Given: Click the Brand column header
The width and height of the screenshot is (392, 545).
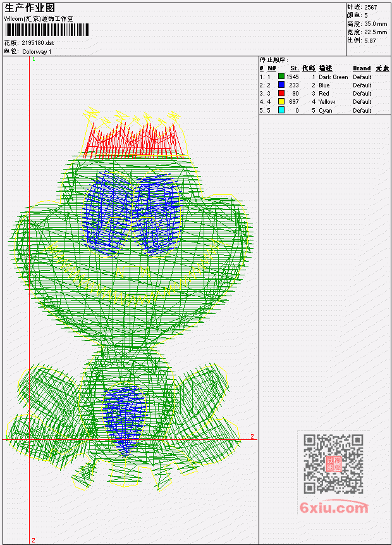Looking at the screenshot, I should tap(362, 68).
